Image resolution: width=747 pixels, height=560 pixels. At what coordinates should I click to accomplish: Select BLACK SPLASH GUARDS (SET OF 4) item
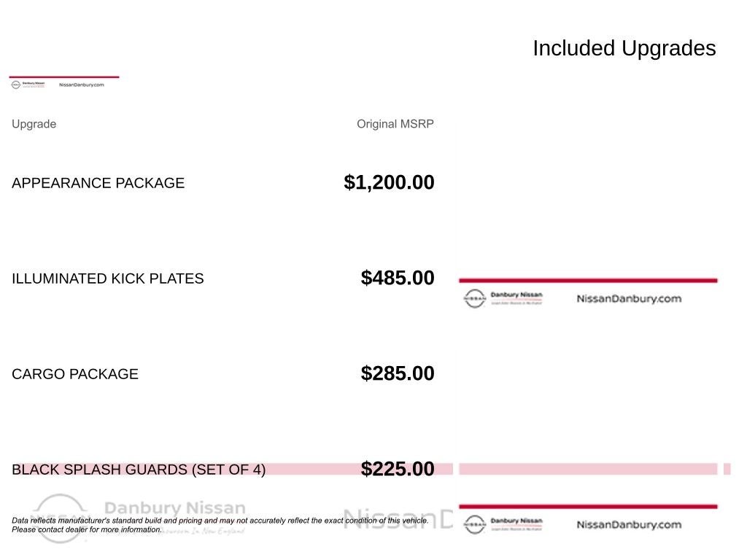tap(139, 470)
